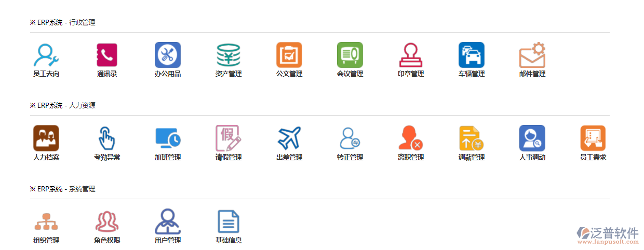Viewport: 644px width, 250px height.
Task: Click the 角色权限 label text
Action: pyautogui.click(x=107, y=240)
